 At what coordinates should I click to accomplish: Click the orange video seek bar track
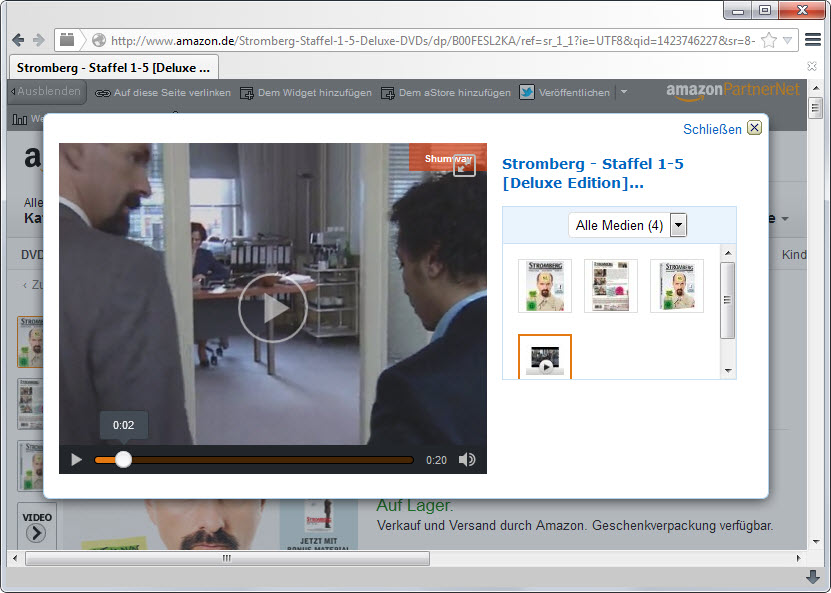pyautogui.click(x=254, y=460)
